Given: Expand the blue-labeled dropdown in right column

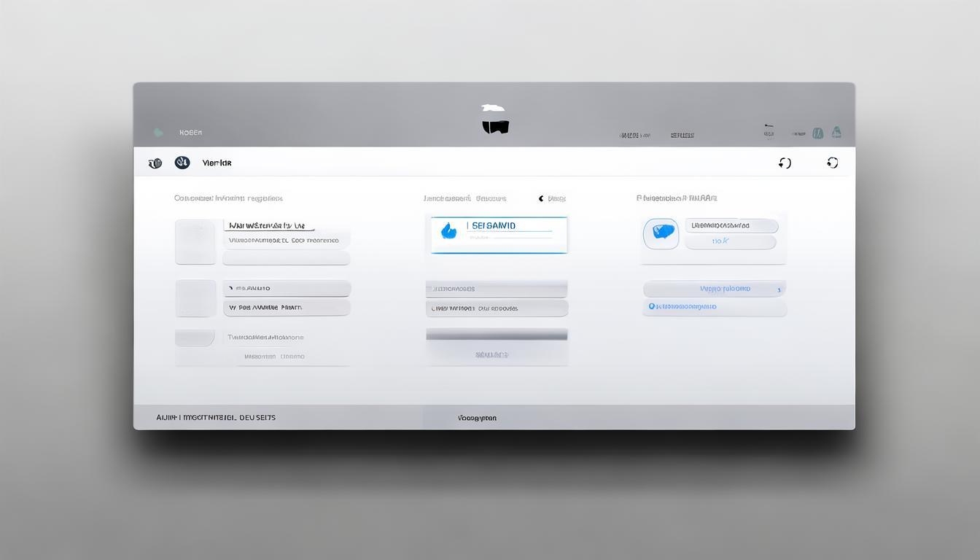Looking at the screenshot, I should (x=714, y=289).
